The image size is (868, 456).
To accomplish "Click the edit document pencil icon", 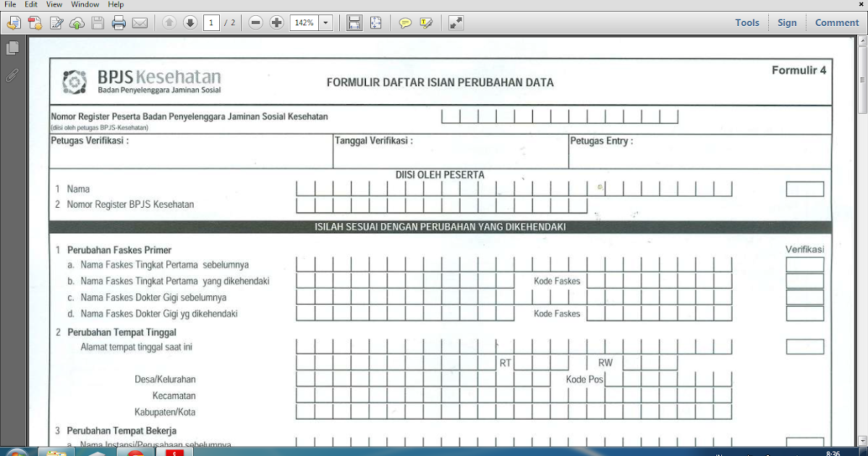I will pos(56,23).
